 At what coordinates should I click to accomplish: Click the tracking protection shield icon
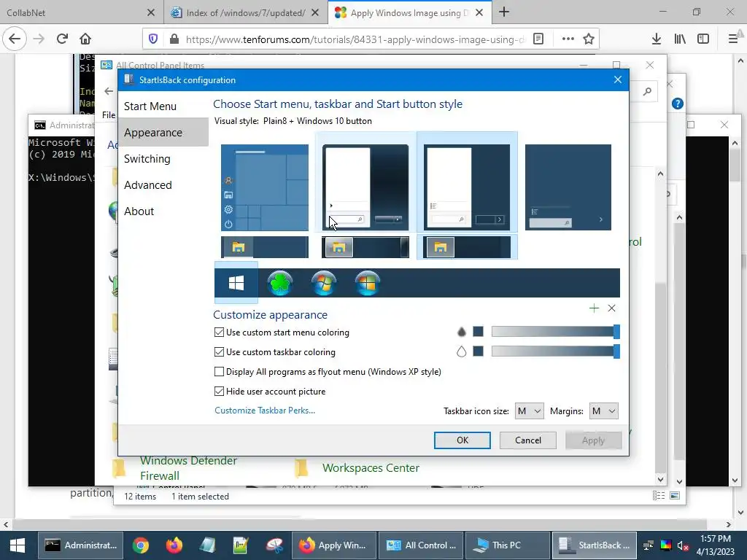pyautogui.click(x=153, y=39)
